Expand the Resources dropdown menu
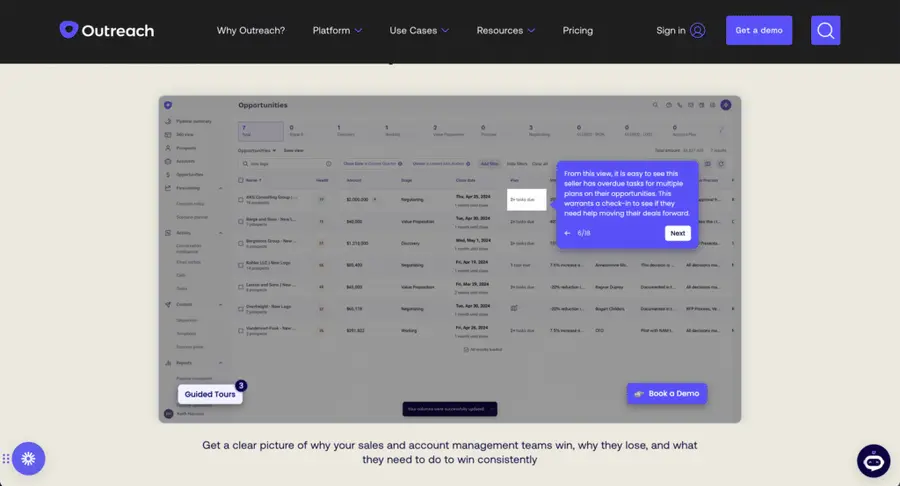Viewport: 900px width, 486px height. click(x=506, y=30)
